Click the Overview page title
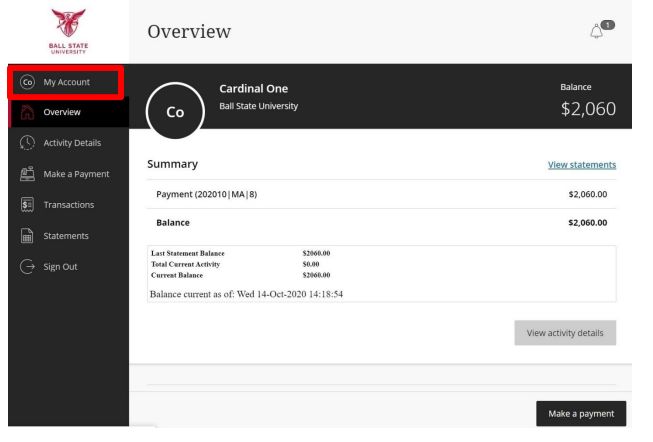This screenshot has width=653, height=442. [x=189, y=32]
